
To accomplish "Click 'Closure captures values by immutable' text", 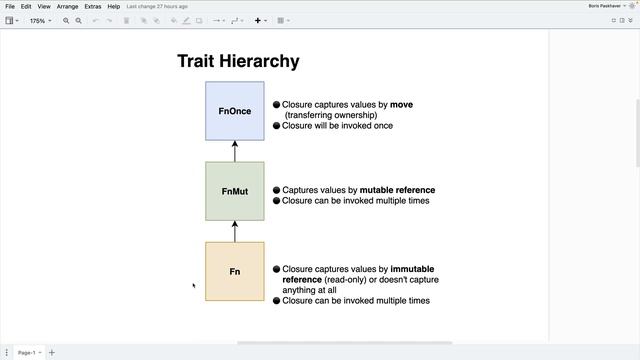I will [358, 269].
